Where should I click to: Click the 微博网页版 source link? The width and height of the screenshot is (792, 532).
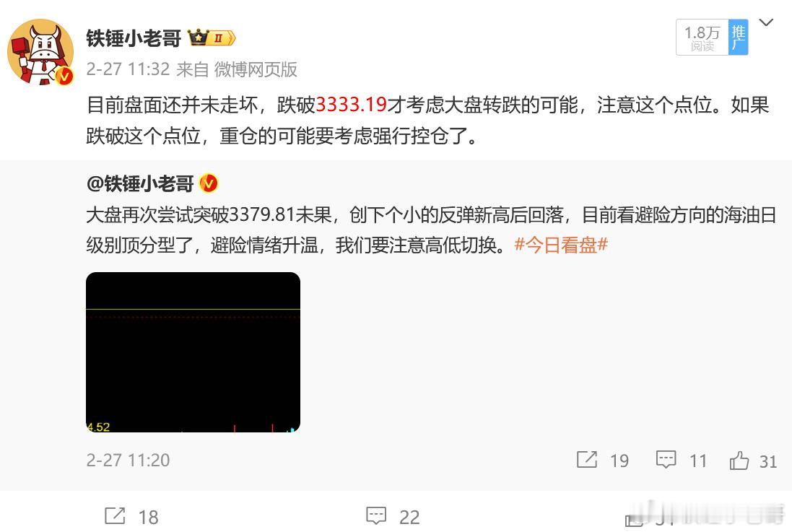pyautogui.click(x=256, y=69)
